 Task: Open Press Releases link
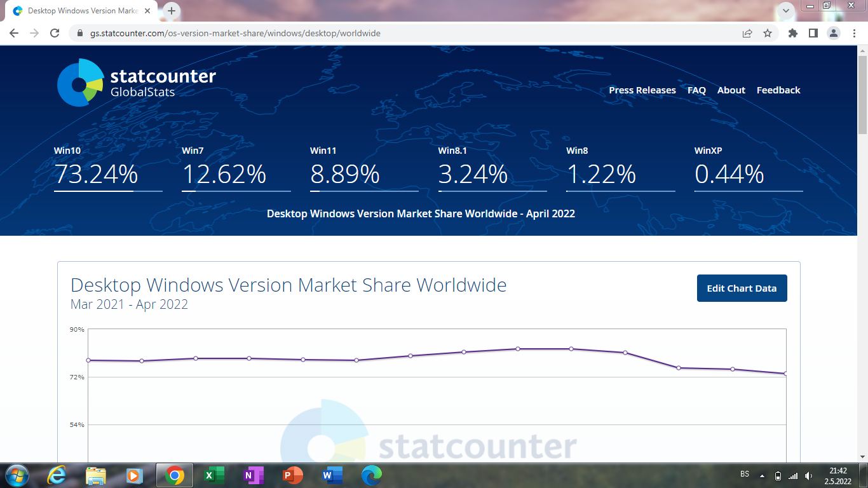click(642, 90)
